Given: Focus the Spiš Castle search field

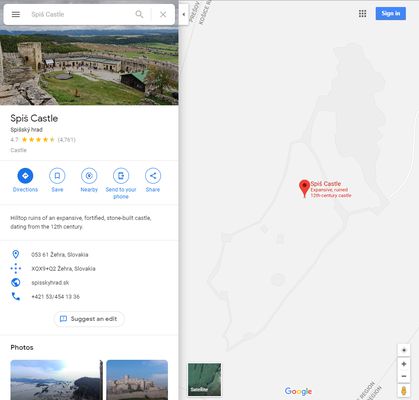Looking at the screenshot, I should (x=80, y=14).
